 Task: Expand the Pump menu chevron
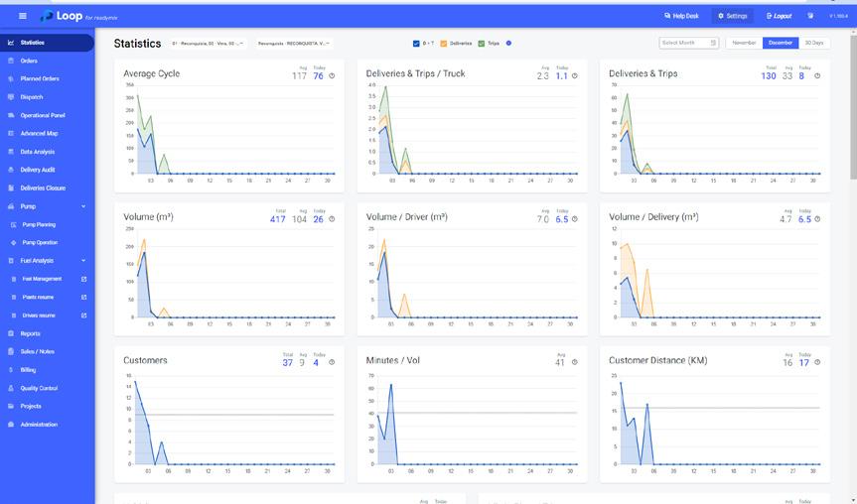click(x=83, y=206)
